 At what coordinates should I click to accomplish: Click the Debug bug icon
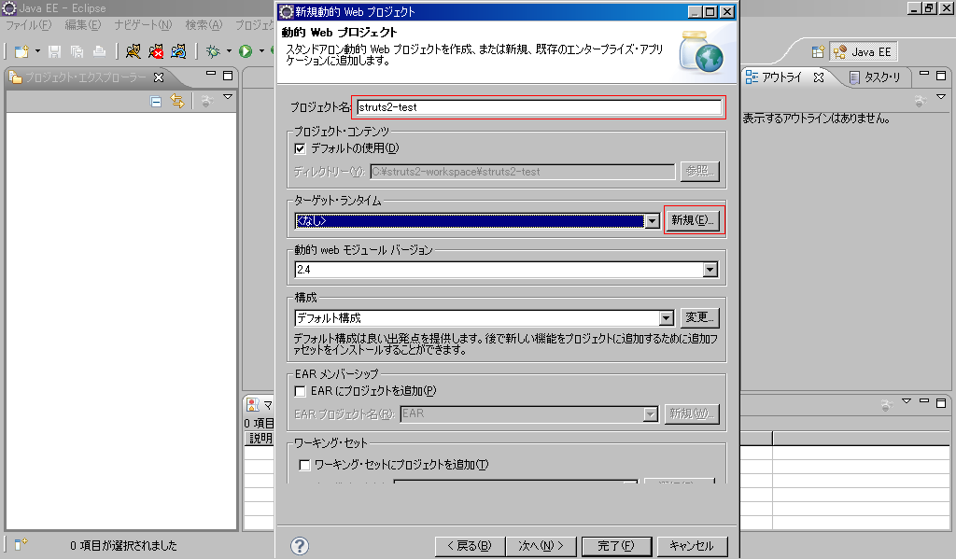pos(213,51)
